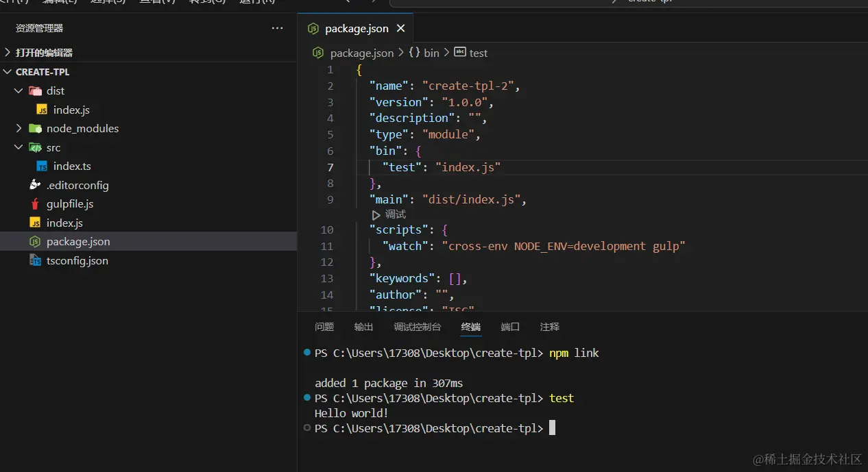
Task: Click the terminal input cursor prompt
Action: [x=552, y=428]
